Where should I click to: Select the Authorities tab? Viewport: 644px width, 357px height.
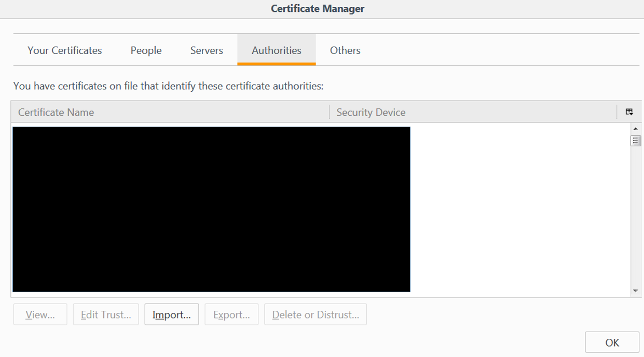277,50
